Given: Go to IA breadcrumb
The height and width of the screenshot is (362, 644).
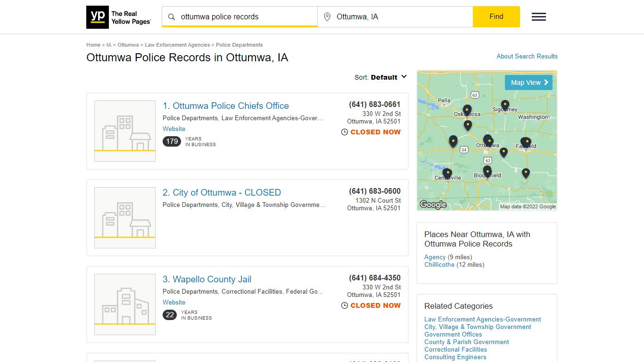Looking at the screenshot, I should click(x=109, y=45).
